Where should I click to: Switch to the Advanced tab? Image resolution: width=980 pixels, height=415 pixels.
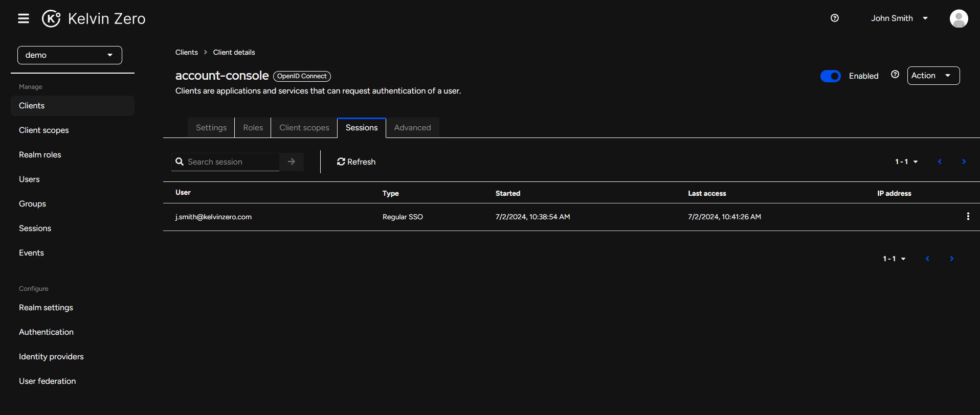click(x=412, y=128)
